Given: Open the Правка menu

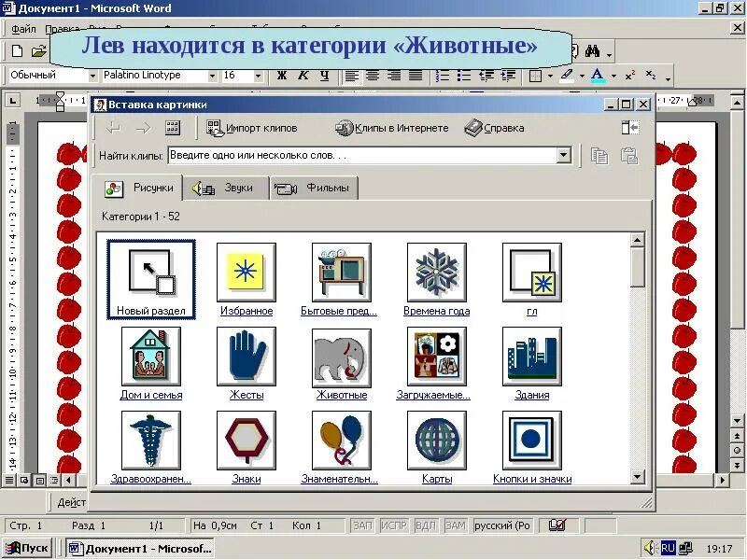Looking at the screenshot, I should [x=62, y=29].
